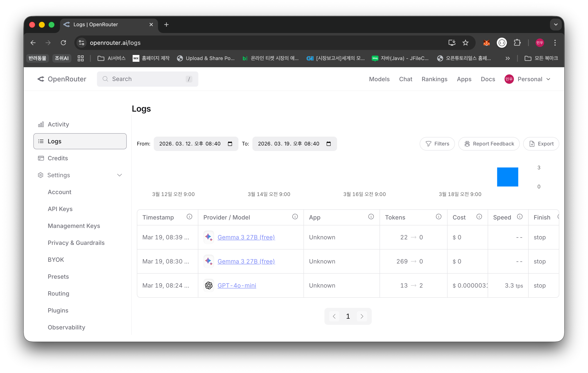Click Report Feedback button
Screen dimensions: 588x373
point(489,144)
